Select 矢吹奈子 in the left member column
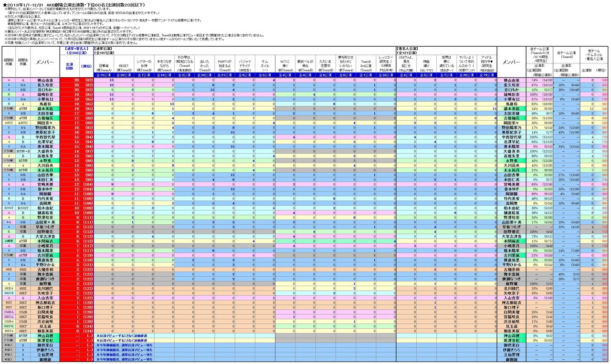The width and height of the screenshot is (611, 364). [45, 292]
